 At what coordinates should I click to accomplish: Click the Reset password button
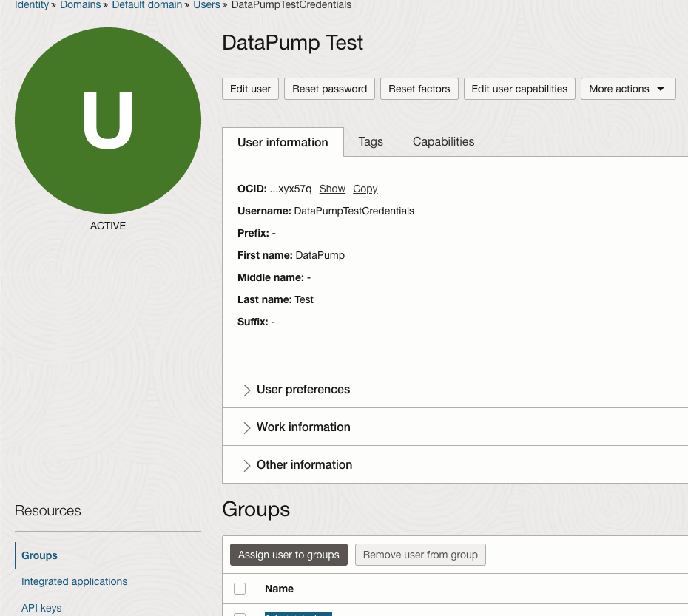point(329,89)
